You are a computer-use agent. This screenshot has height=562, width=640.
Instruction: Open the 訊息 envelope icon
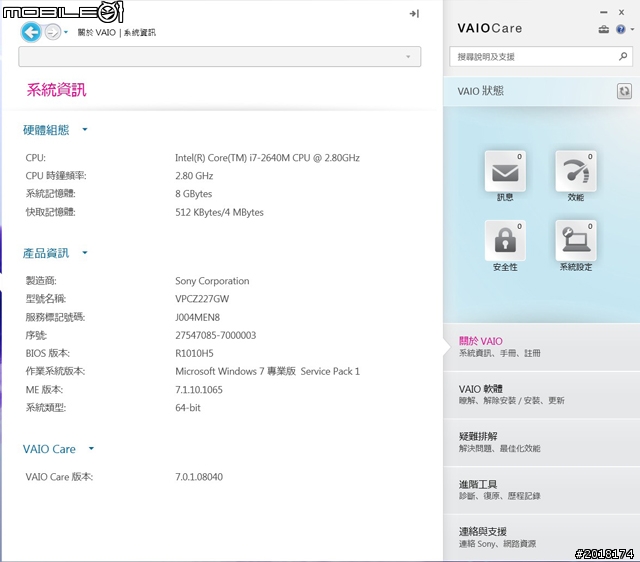click(x=505, y=171)
